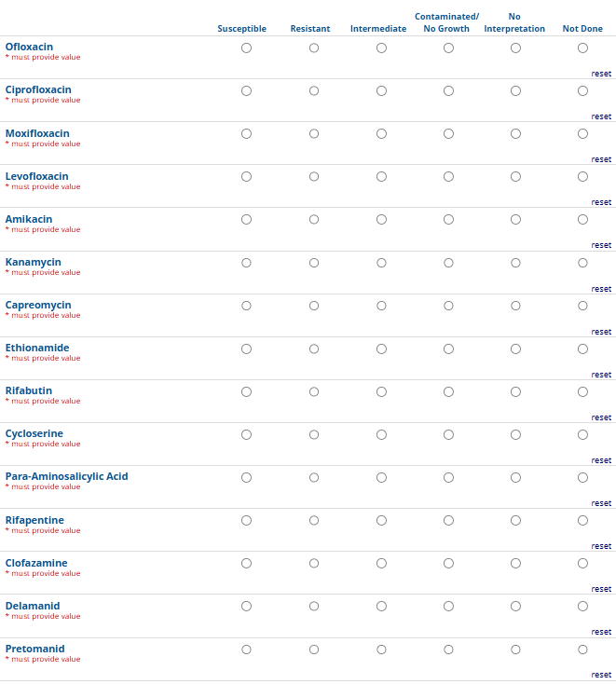Screen dimensions: 616x684
Task: Reset the Clofazamine selection
Action: click(x=601, y=589)
